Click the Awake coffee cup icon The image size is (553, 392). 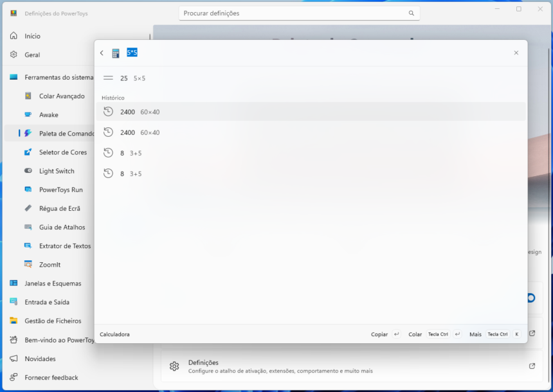click(28, 114)
